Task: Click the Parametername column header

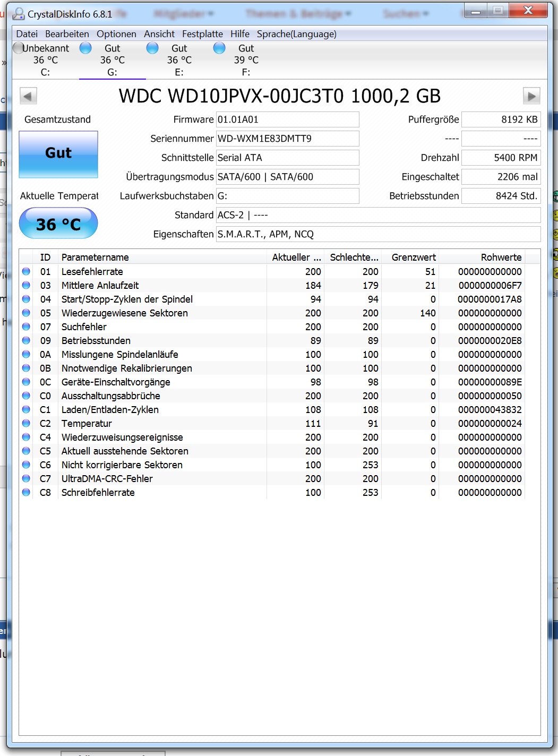Action: click(x=162, y=257)
